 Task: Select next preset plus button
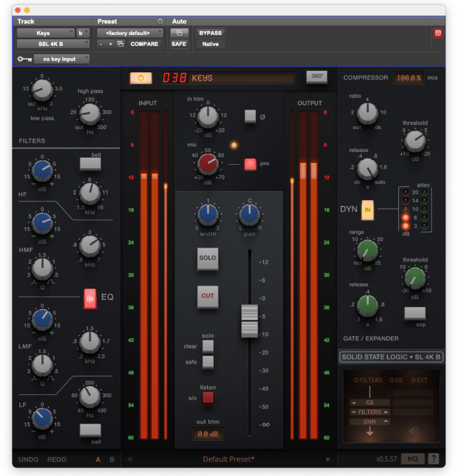click(x=110, y=44)
